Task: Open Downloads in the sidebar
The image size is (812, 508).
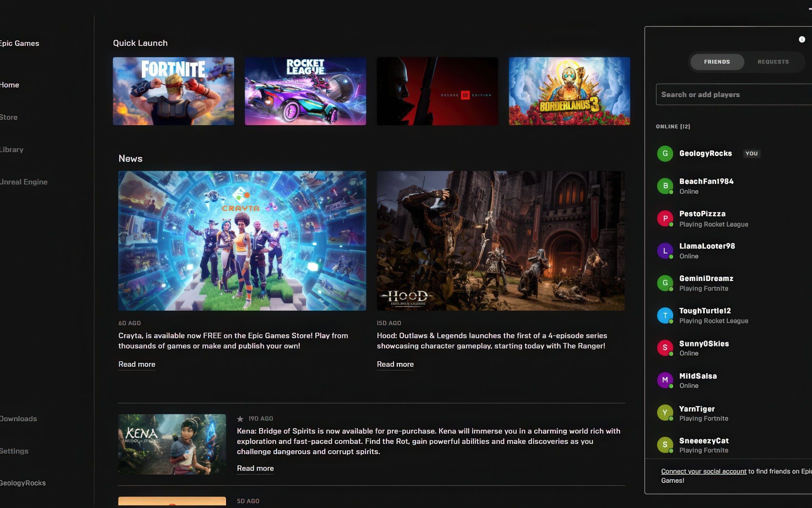Action: pyautogui.click(x=18, y=419)
